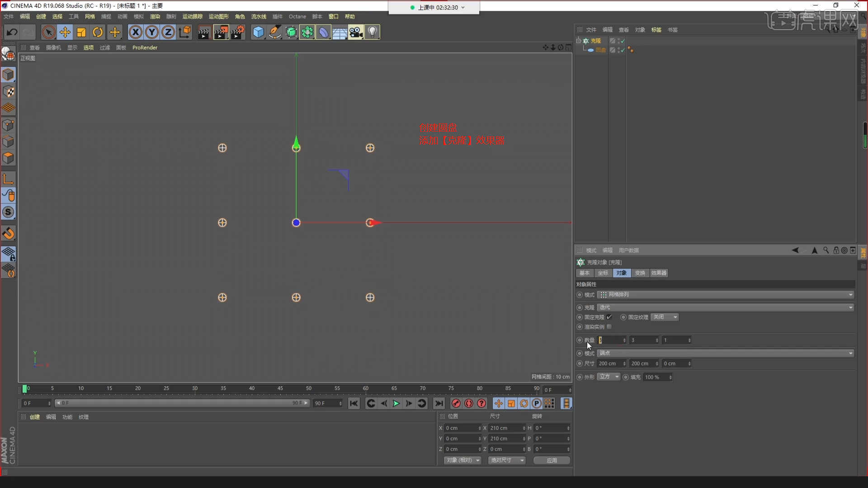Click the attribute manager lock icon
The image size is (868, 488).
(x=836, y=250)
